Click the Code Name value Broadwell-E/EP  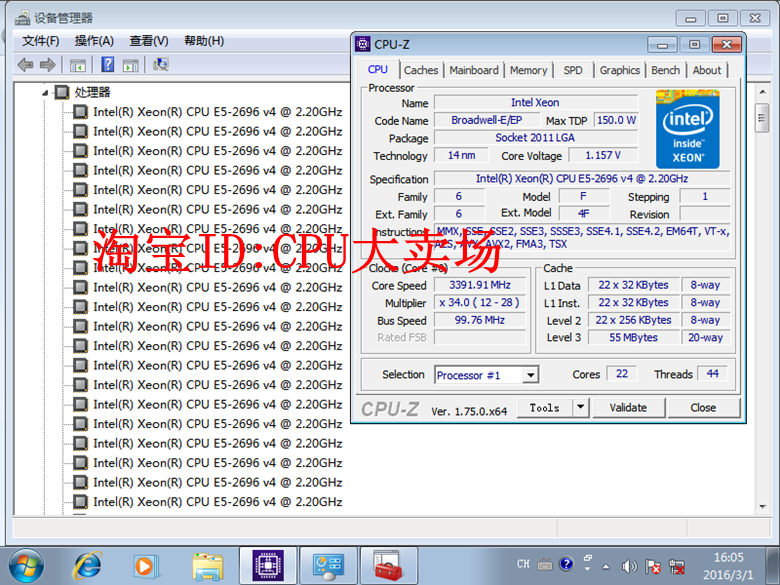tap(487, 120)
